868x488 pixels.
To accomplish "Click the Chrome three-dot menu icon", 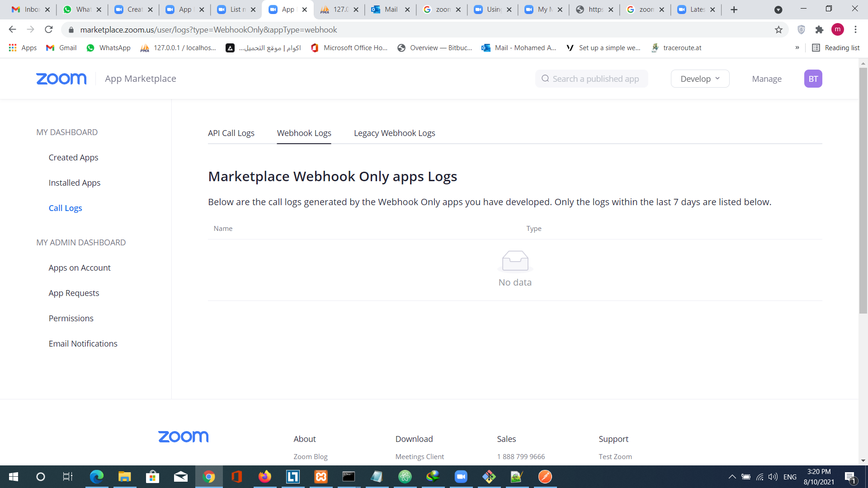I will pos(855,30).
